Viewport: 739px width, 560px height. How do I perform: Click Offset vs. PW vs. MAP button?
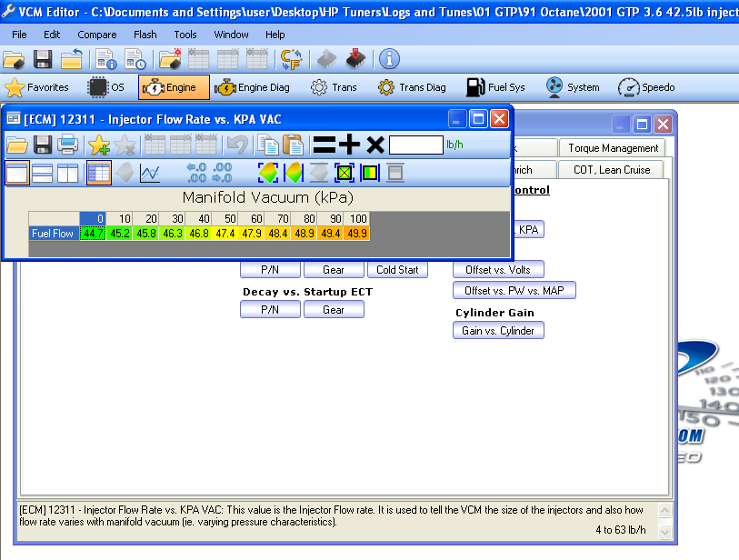514,290
